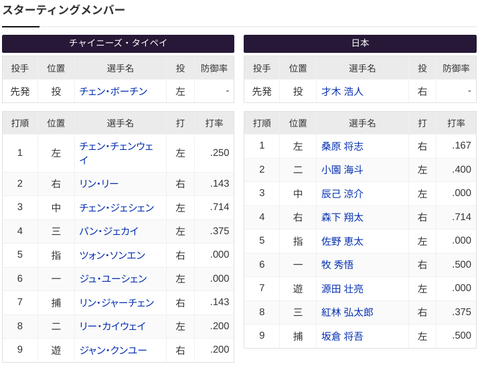Open ツォン・ソンエン player link
Screen dimensions: 480x366
(112, 255)
